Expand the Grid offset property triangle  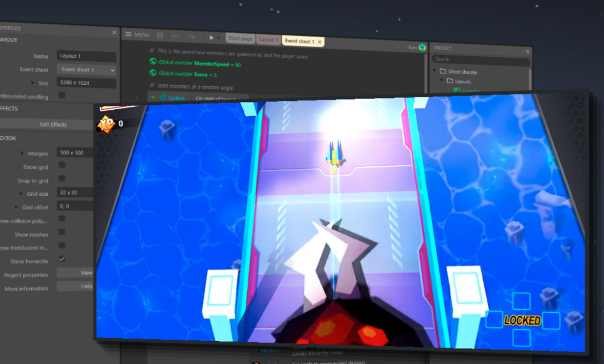tap(16, 207)
